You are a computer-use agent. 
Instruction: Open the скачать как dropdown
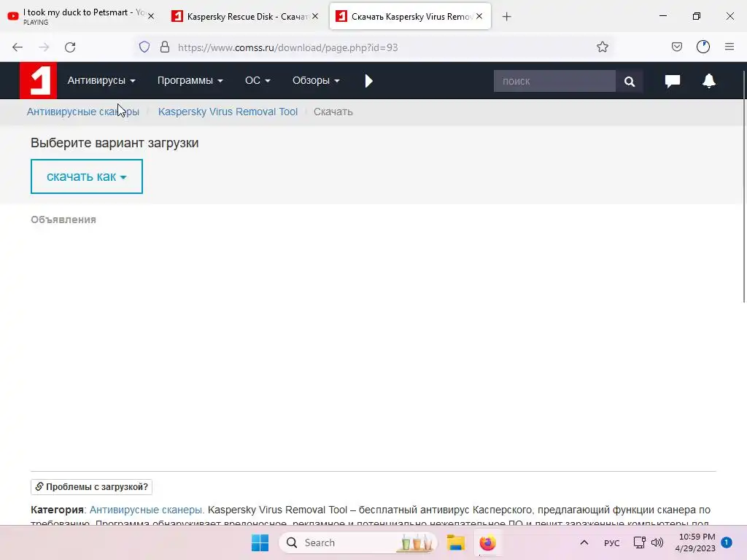point(87,176)
